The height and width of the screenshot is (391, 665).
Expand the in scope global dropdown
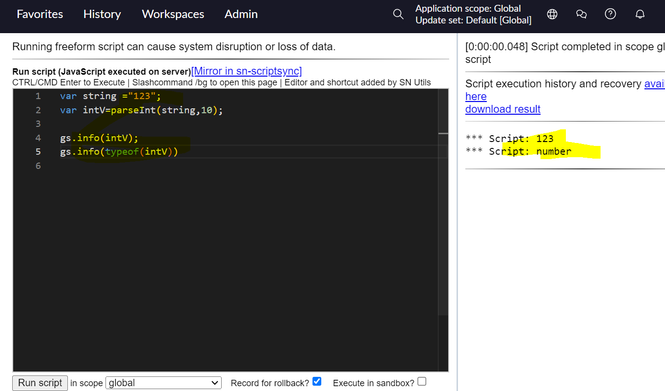(163, 383)
